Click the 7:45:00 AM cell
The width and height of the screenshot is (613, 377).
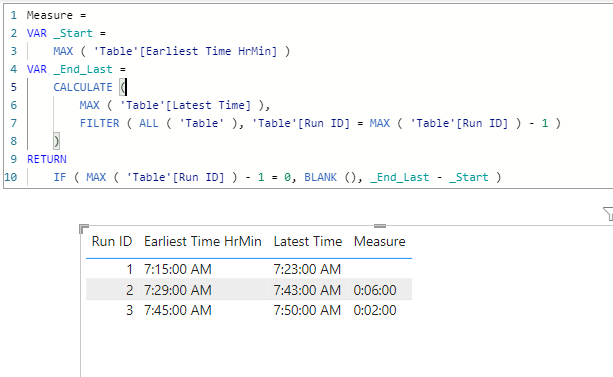(x=178, y=310)
